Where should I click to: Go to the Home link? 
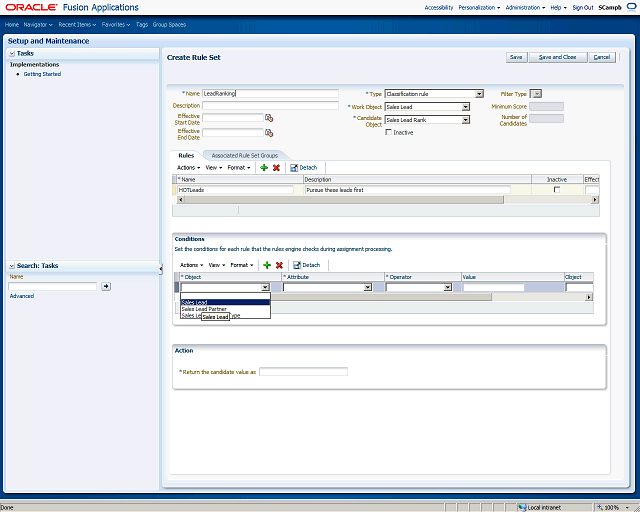point(12,25)
